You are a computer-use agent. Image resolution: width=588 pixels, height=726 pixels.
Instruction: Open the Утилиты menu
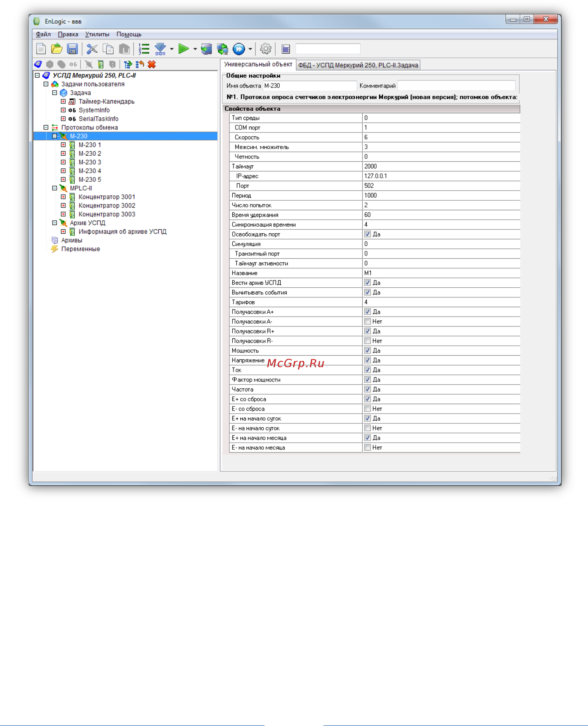click(97, 34)
